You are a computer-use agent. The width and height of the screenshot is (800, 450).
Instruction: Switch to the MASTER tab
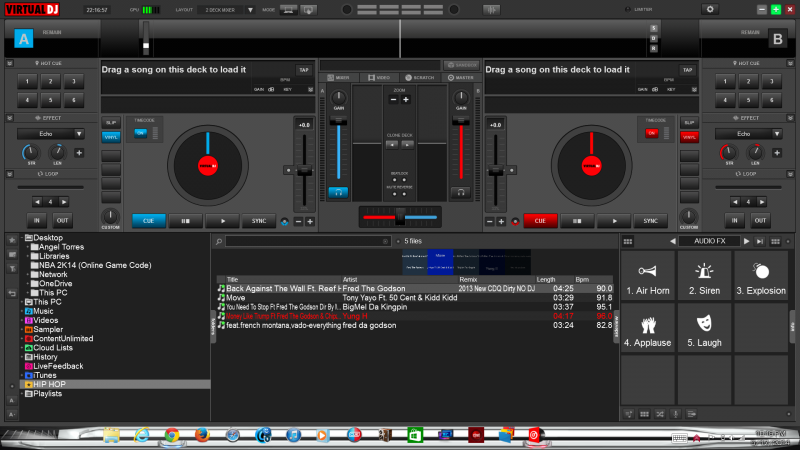(x=461, y=78)
